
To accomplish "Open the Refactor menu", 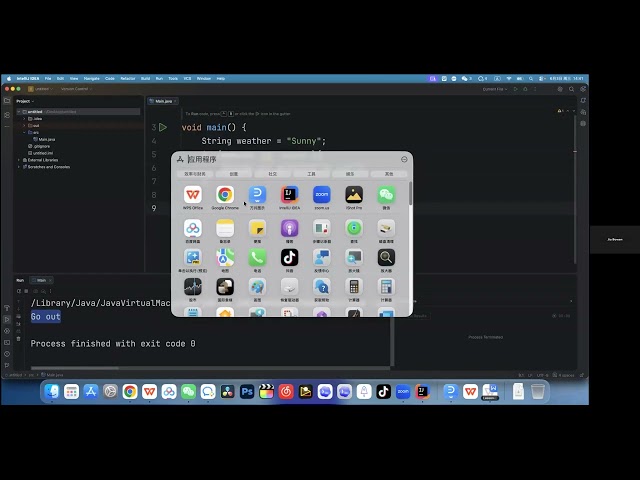I will coord(128,78).
